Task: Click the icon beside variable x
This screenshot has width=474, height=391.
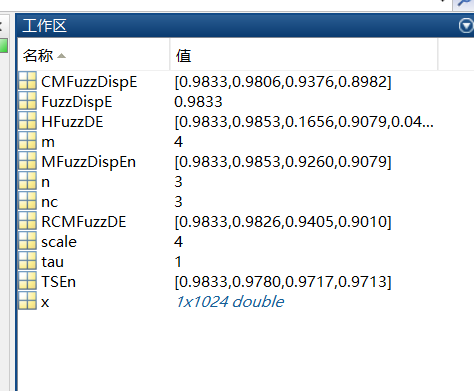Action: tap(27, 301)
